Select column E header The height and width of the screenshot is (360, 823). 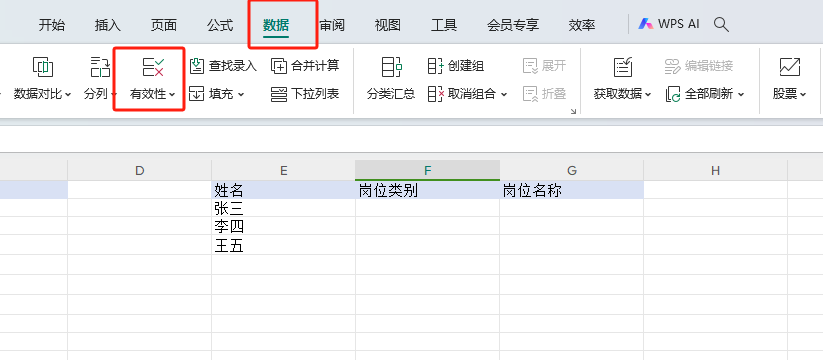pos(283,171)
